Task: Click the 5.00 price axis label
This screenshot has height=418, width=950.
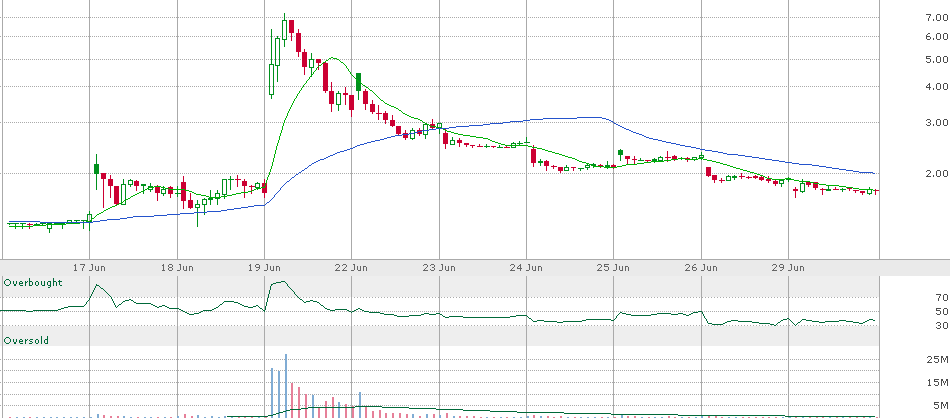Action: pos(937,59)
